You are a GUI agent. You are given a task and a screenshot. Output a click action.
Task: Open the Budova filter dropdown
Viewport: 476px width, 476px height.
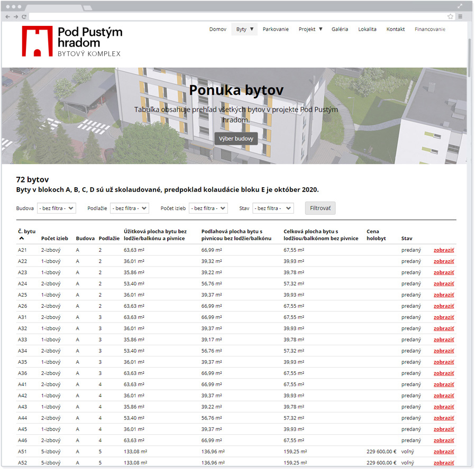tap(57, 208)
